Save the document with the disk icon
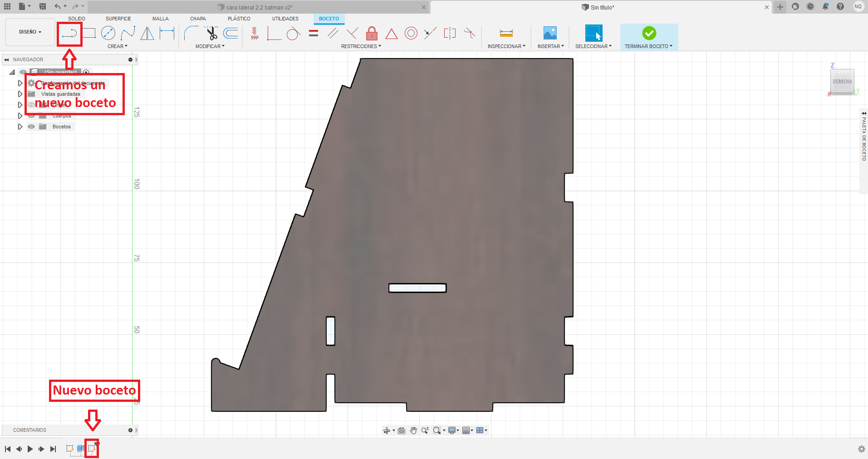The width and height of the screenshot is (868, 459). [43, 6]
